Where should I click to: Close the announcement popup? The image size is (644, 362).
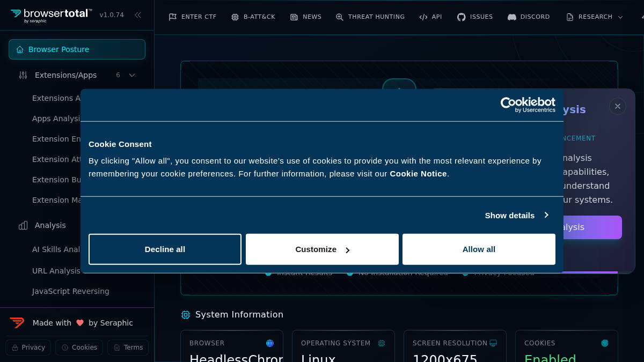click(618, 106)
